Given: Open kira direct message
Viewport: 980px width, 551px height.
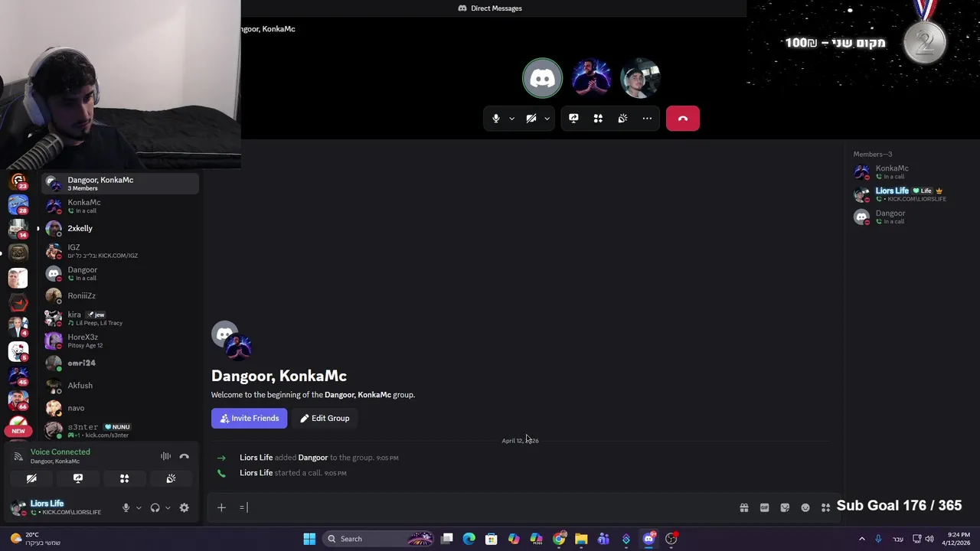Looking at the screenshot, I should tap(120, 318).
